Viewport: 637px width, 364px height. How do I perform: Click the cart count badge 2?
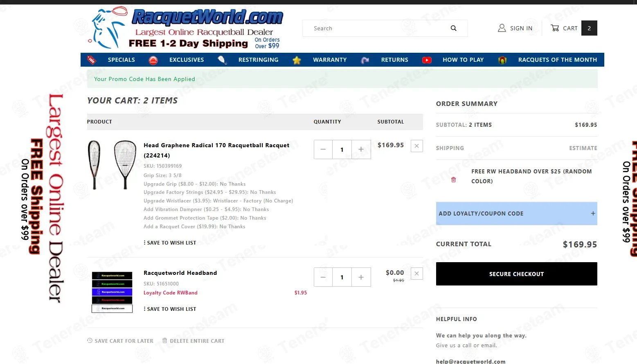coord(589,28)
